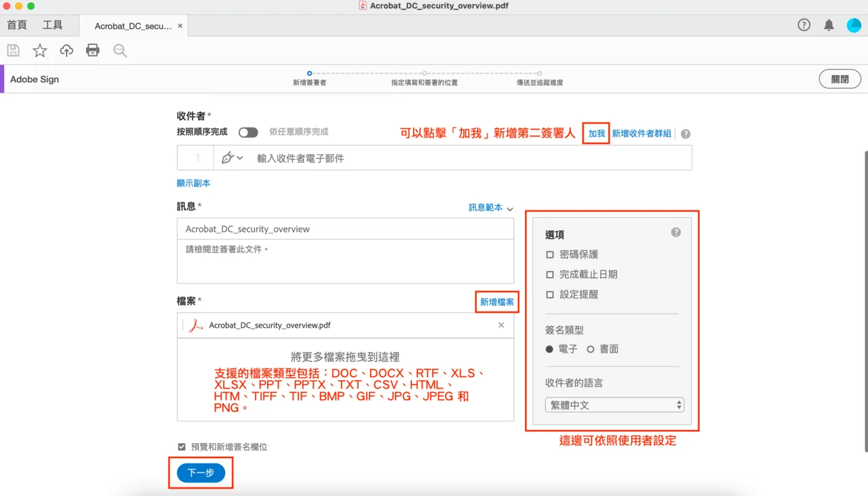Screen dimensions: 868x496
Task: Switch to 首頁 tab
Action: tap(17, 25)
